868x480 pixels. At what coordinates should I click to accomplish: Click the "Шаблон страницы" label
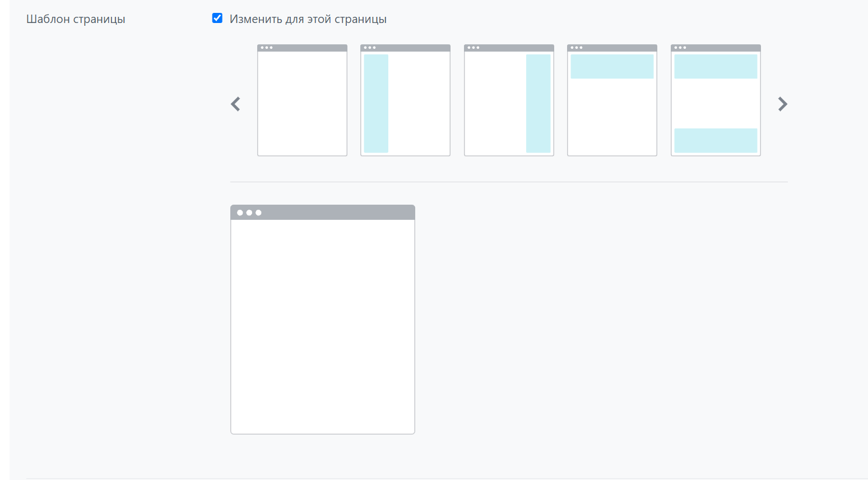click(76, 19)
